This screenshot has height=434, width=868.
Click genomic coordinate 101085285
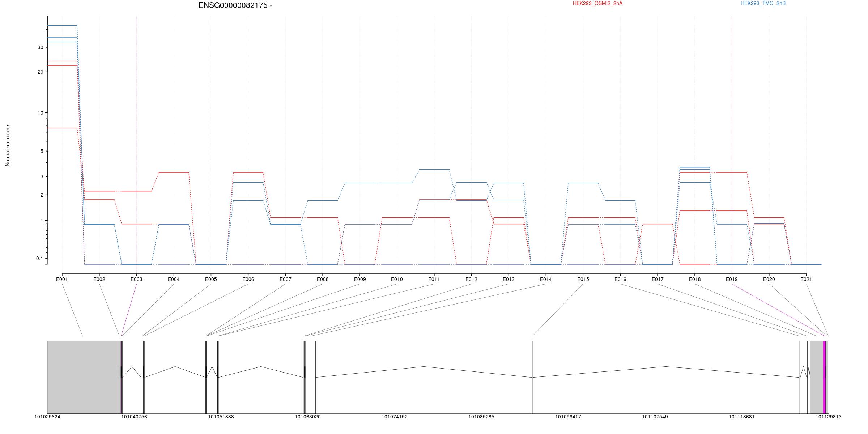(x=481, y=417)
